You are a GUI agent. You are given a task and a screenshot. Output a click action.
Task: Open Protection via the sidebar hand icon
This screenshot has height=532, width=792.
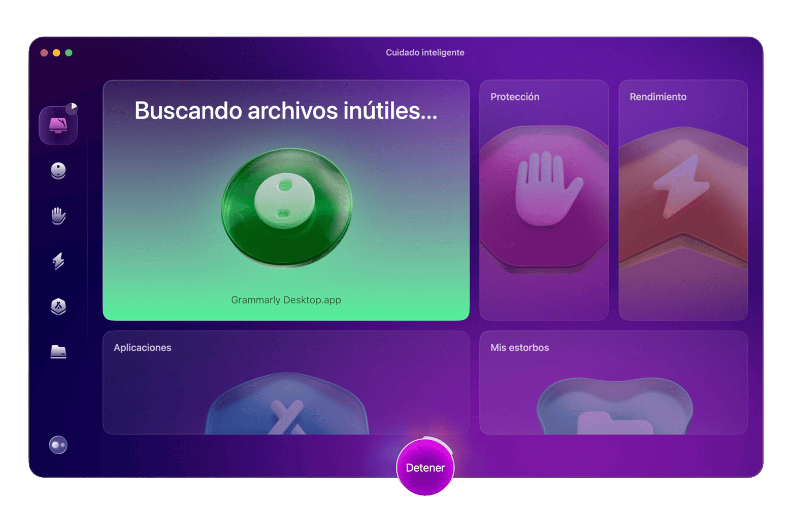(x=58, y=216)
